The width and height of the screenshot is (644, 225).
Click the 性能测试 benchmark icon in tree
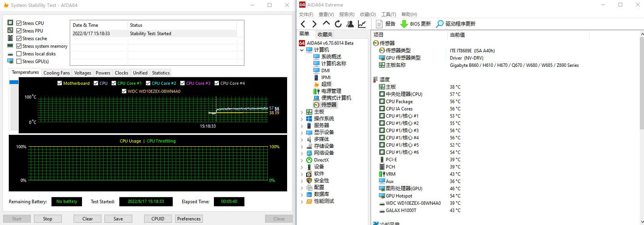pyautogui.click(x=309, y=201)
